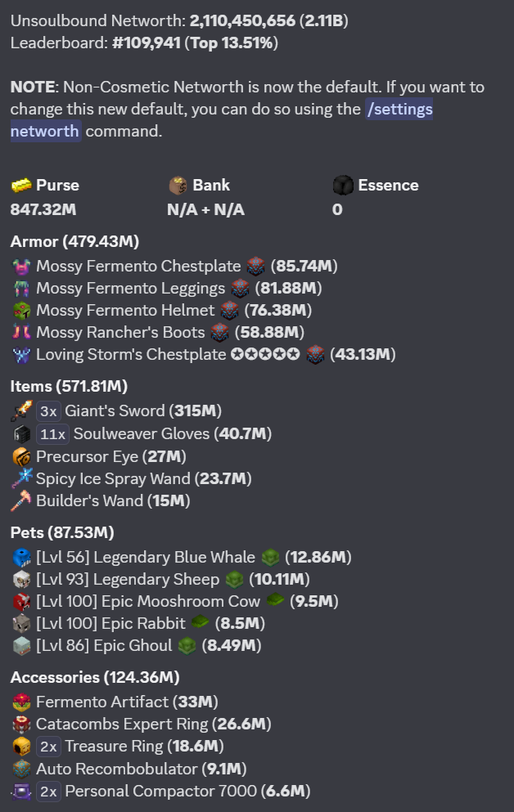This screenshot has width=514, height=812.
Task: Click the Legendary Blue Whale pet icon
Action: (21, 558)
